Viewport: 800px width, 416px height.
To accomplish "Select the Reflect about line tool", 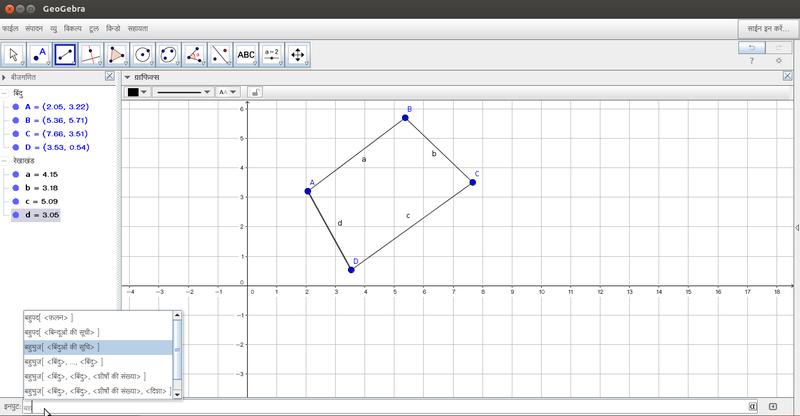I will pos(220,55).
